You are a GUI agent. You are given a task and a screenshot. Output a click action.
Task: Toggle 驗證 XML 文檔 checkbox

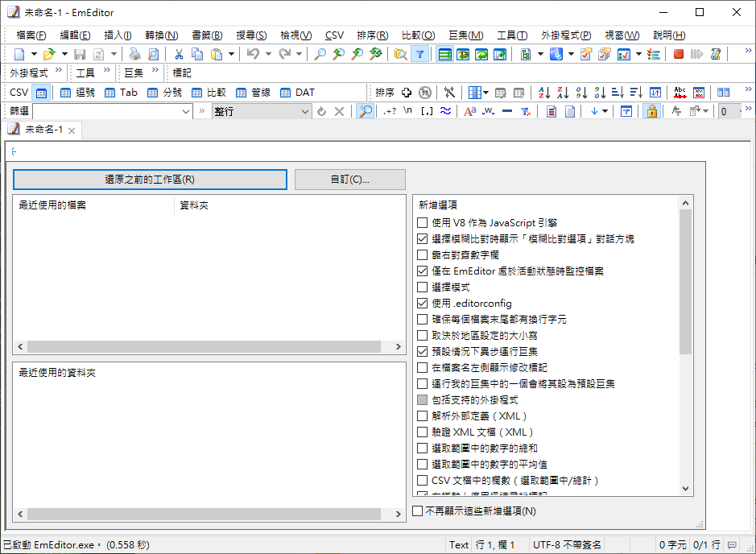pyautogui.click(x=423, y=432)
